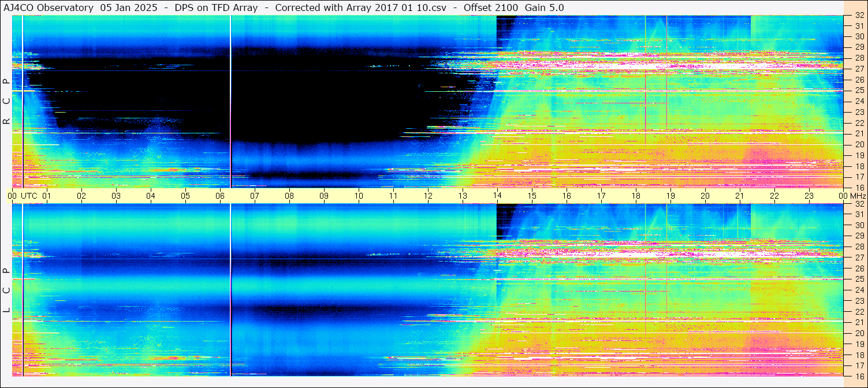Select hour 10 on the UTC axis
Image resolution: width=868 pixels, height=388 pixels.
(359, 196)
